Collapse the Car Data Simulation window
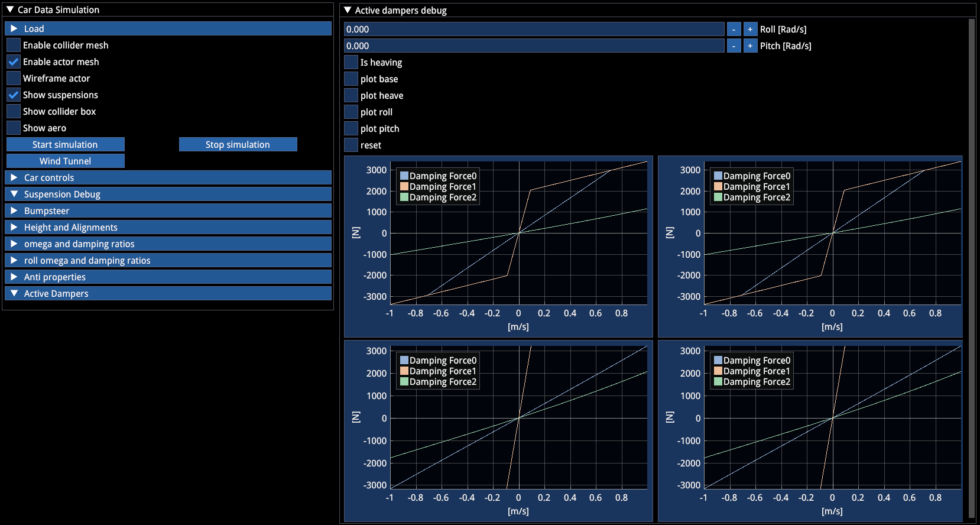The image size is (980, 525). 10,9
